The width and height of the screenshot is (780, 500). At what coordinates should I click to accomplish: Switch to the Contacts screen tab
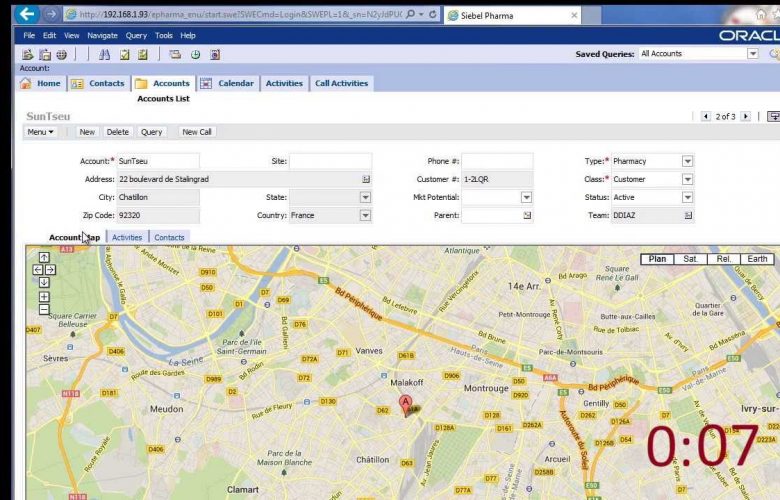click(99, 83)
